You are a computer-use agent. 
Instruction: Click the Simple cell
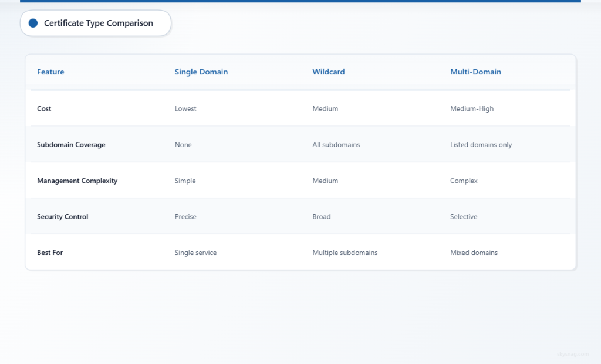pos(185,181)
